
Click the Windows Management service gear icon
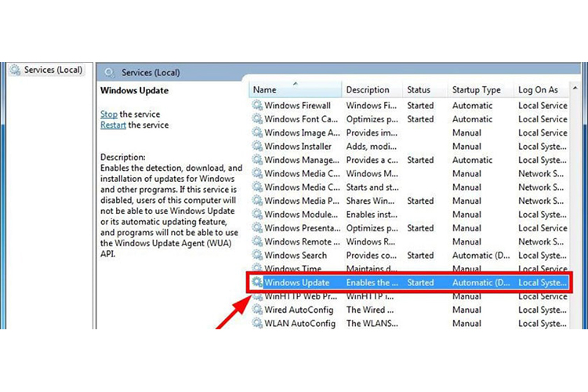[257, 160]
